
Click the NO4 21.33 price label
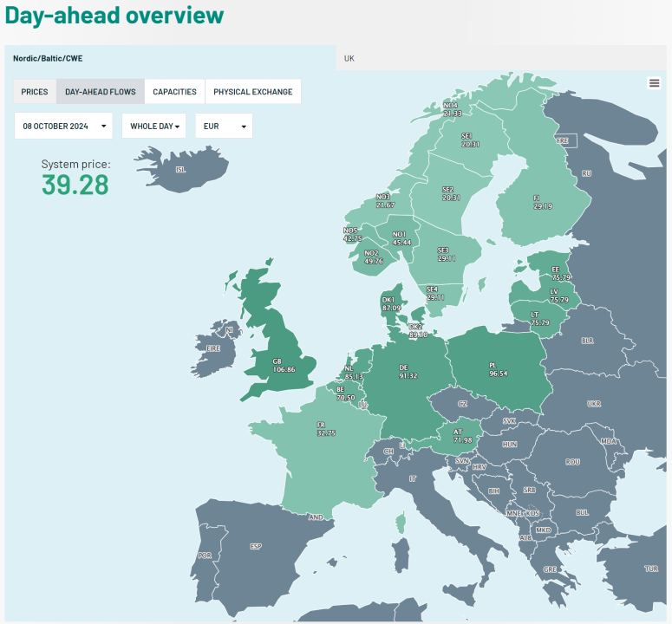pyautogui.click(x=453, y=109)
